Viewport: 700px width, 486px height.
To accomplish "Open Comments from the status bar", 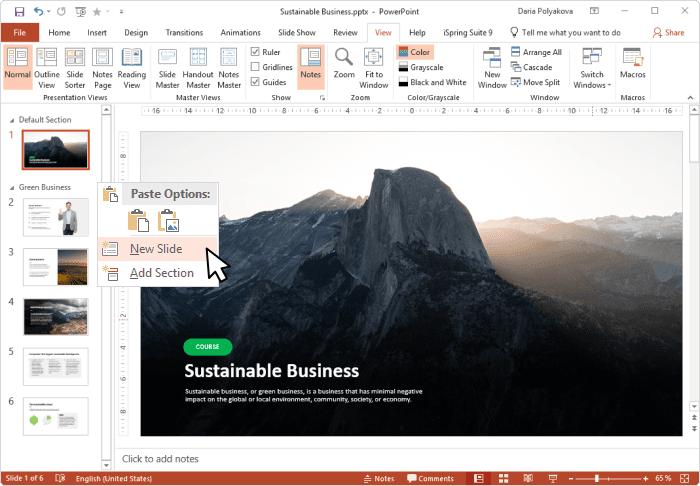I will [x=429, y=479].
